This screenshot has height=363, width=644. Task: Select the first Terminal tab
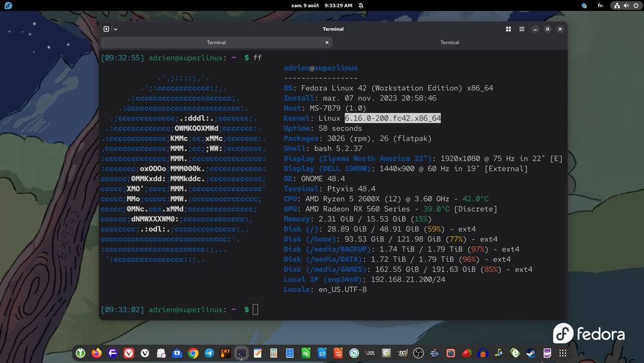(216, 43)
